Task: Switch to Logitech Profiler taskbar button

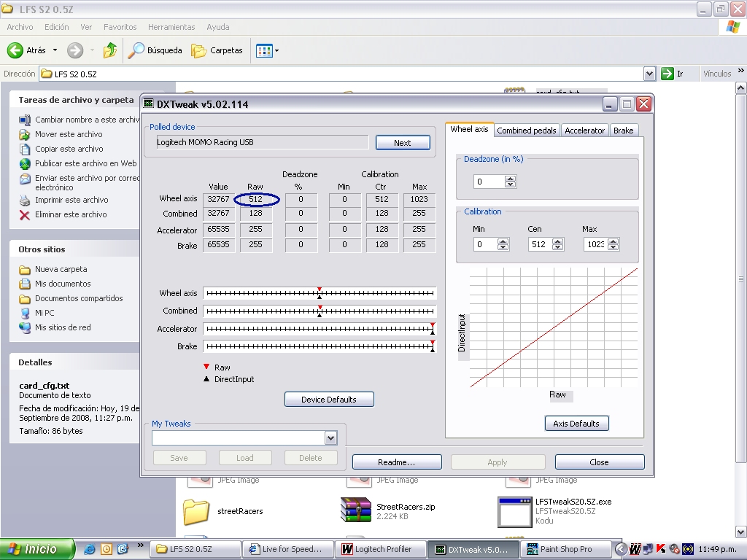Action: pos(382,549)
